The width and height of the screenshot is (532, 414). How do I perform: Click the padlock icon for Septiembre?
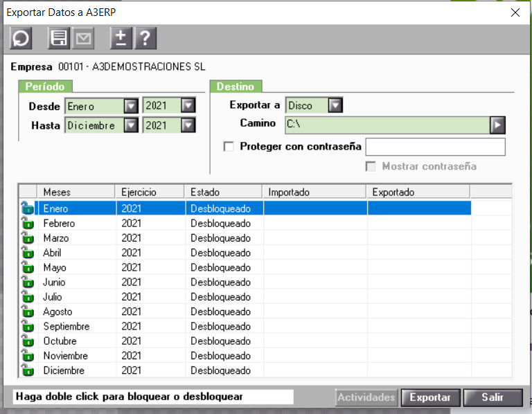click(28, 326)
